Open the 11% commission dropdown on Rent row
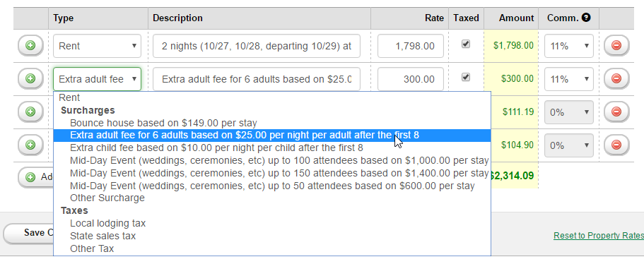Viewport: 644px width, 264px height. tap(569, 46)
